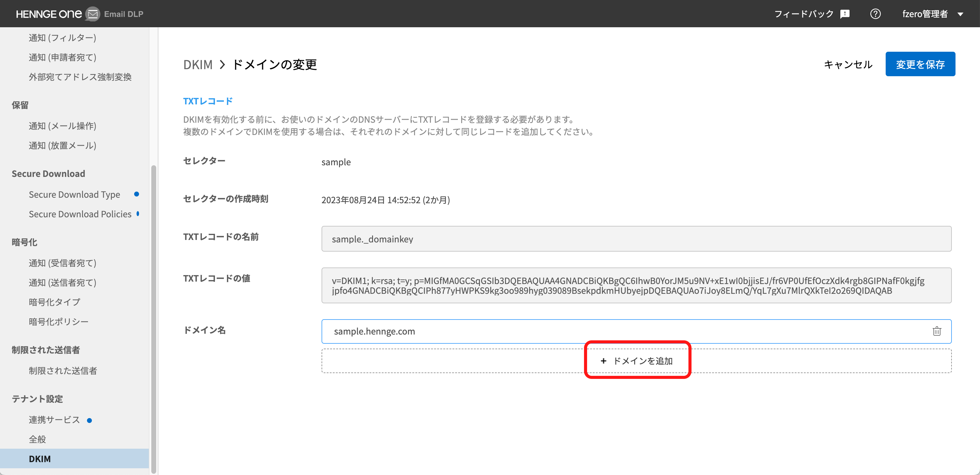Image resolution: width=980 pixels, height=475 pixels.
Task: Expand the fzero管理者 account dropdown
Action: tap(933, 14)
